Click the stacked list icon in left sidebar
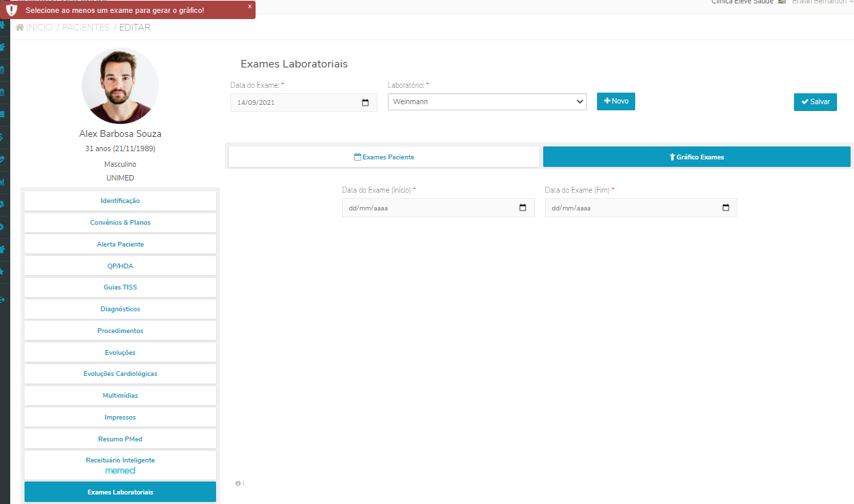The width and height of the screenshot is (854, 504). 2,114
